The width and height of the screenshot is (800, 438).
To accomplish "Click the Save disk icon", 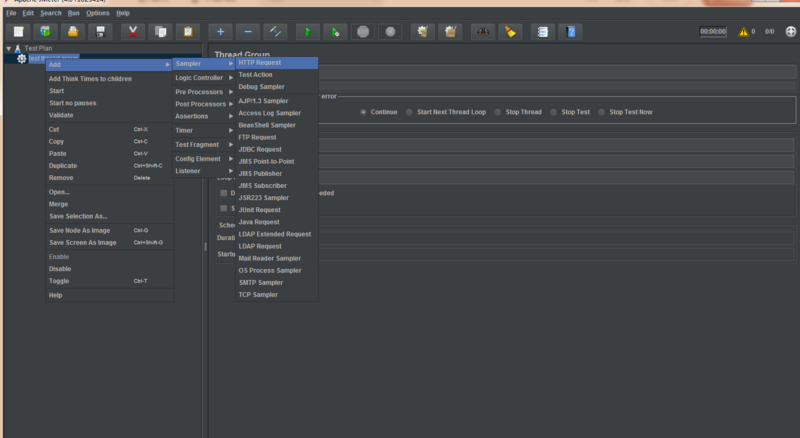I will pos(101,32).
